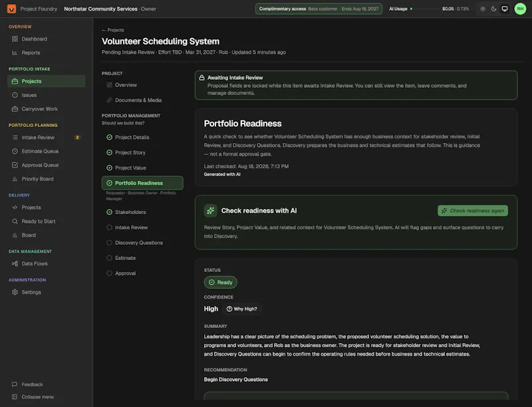This screenshot has width=532, height=407.
Task: Open Dashboard from the sidebar
Action: [x=46, y=39]
